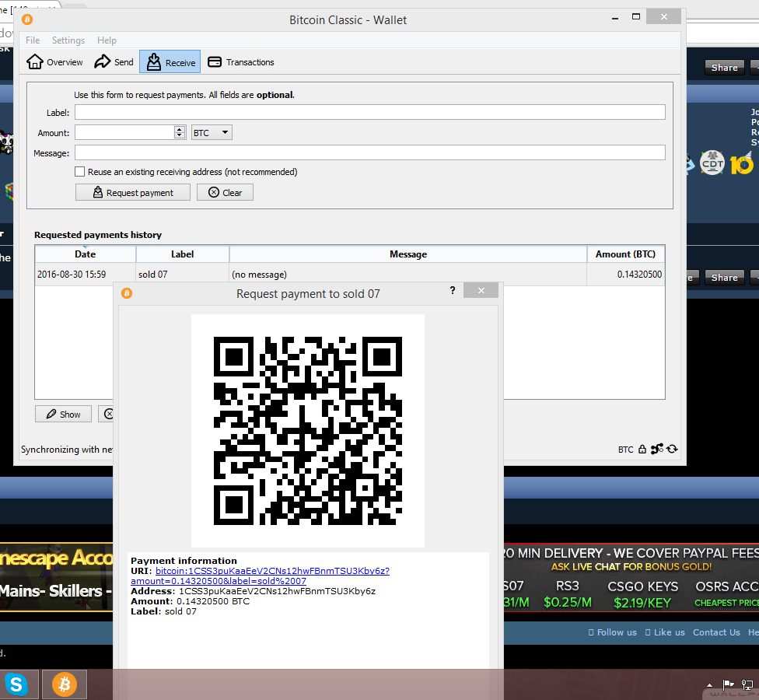Select the Receive tab
The height and width of the screenshot is (700, 759).
[170, 62]
